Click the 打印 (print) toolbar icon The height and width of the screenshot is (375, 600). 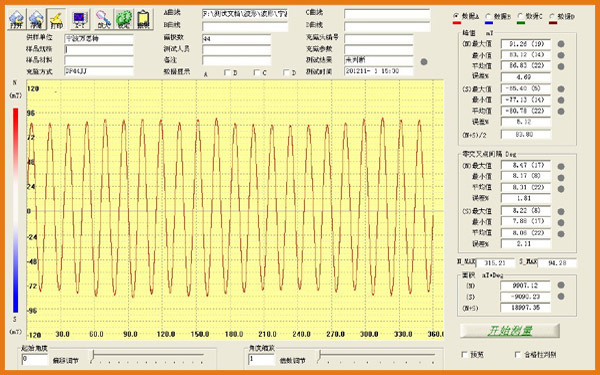click(x=56, y=20)
